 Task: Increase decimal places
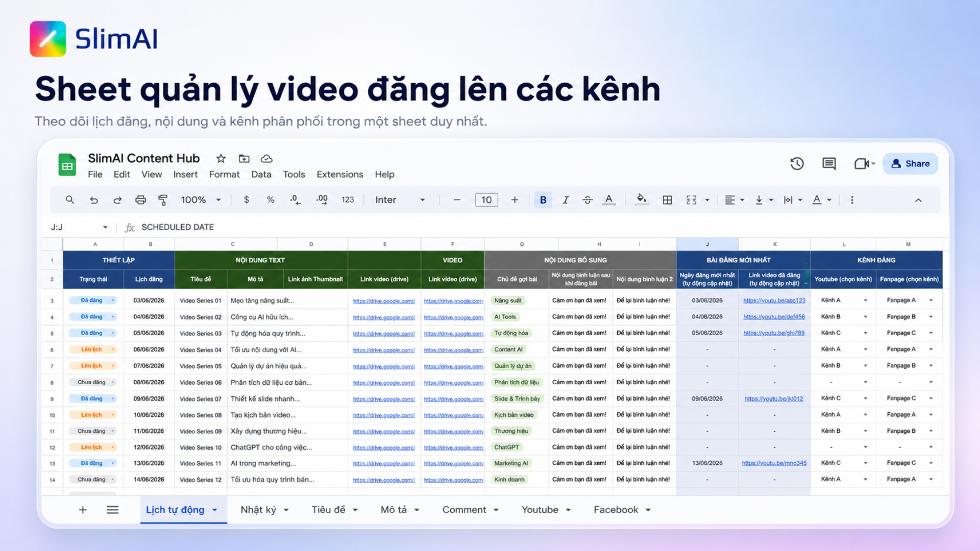pos(322,200)
